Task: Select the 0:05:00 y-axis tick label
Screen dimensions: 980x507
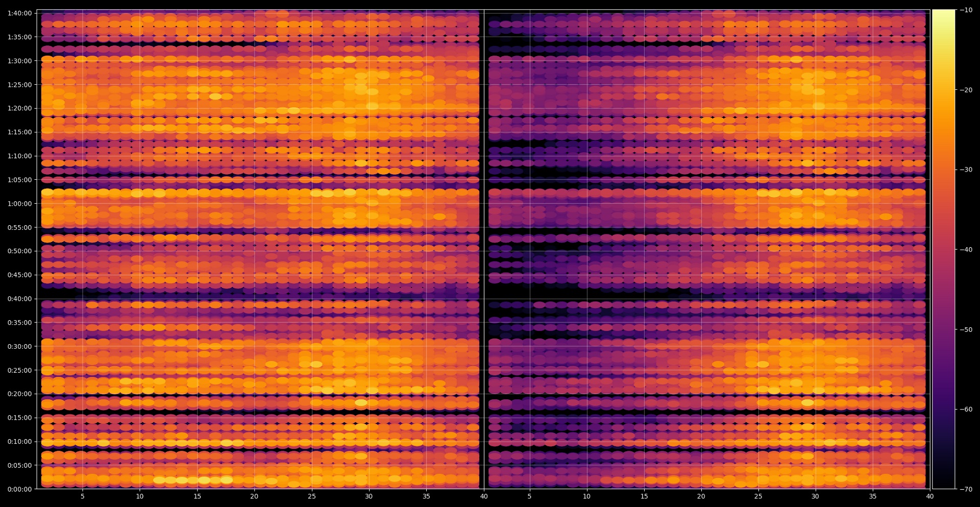Action: (19, 465)
